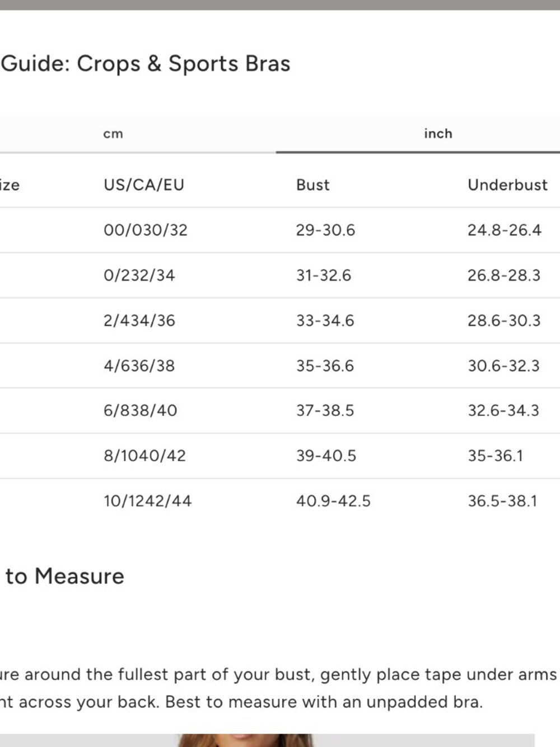
Task: Select bust value 29-30.6
Action: (325, 230)
